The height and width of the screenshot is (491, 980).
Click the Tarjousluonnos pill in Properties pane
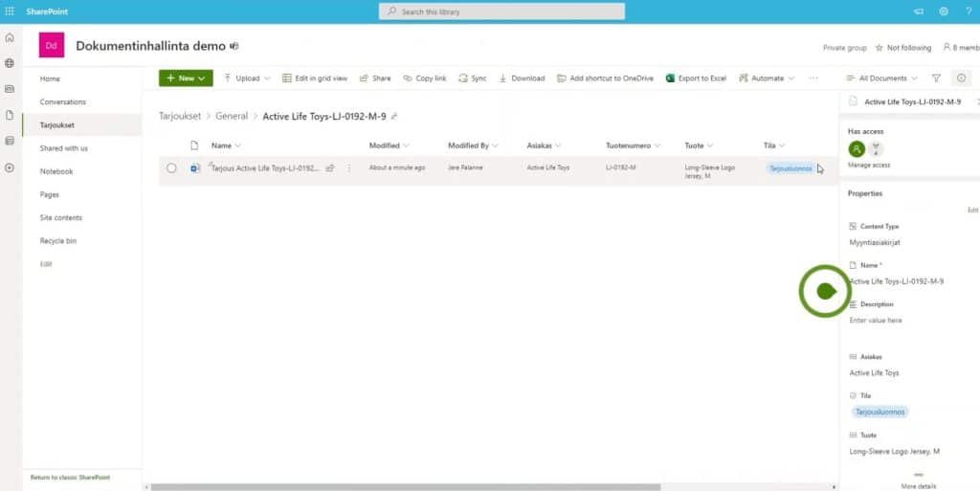(x=880, y=412)
